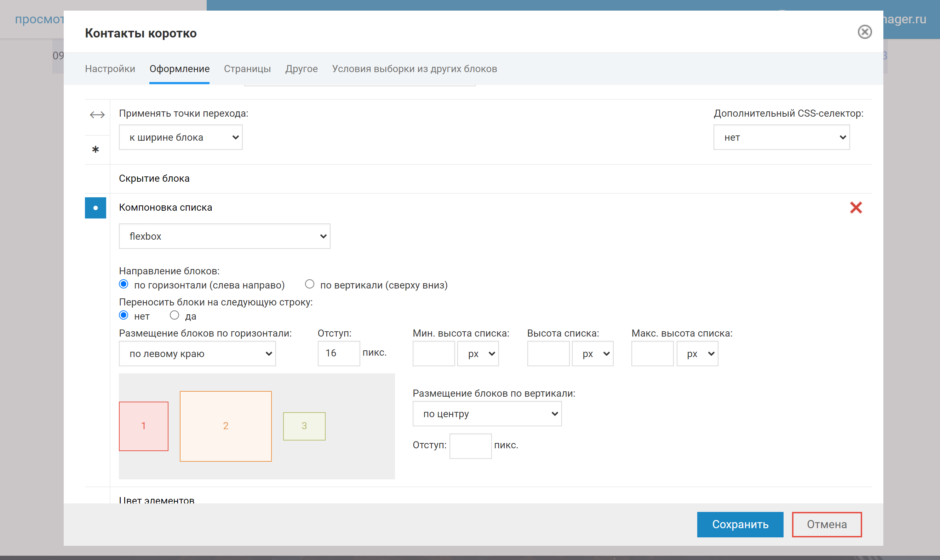Select vertical block direction radio button
The image size is (940, 560).
(x=310, y=284)
